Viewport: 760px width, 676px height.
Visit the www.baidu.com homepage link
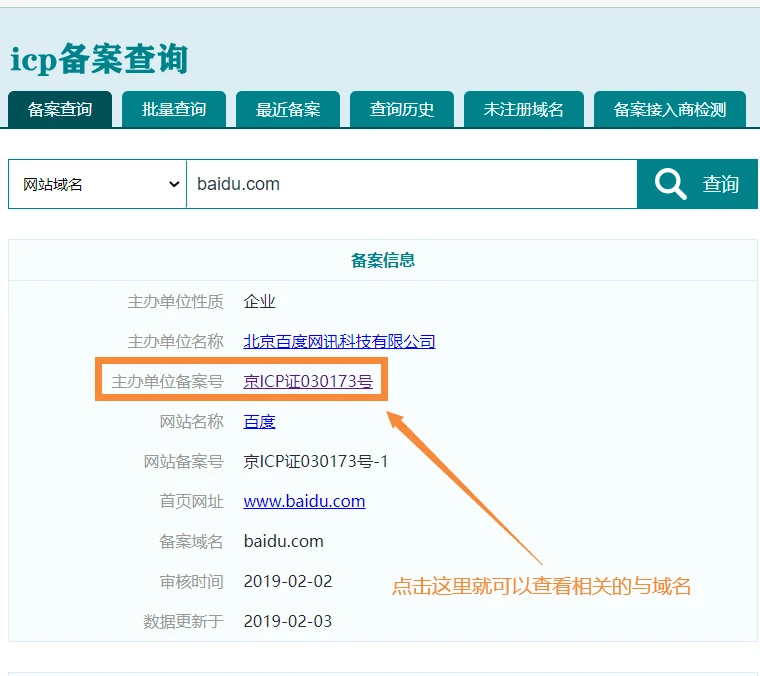304,501
